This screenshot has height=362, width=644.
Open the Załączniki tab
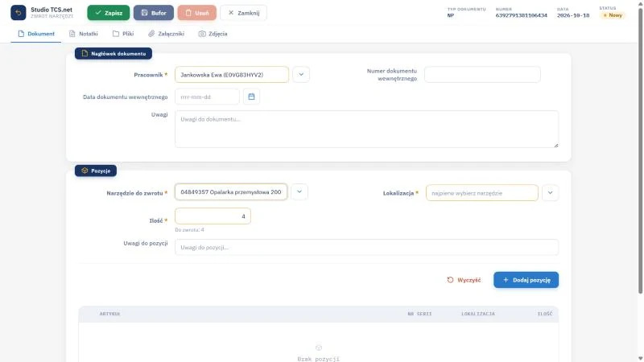[x=167, y=34]
